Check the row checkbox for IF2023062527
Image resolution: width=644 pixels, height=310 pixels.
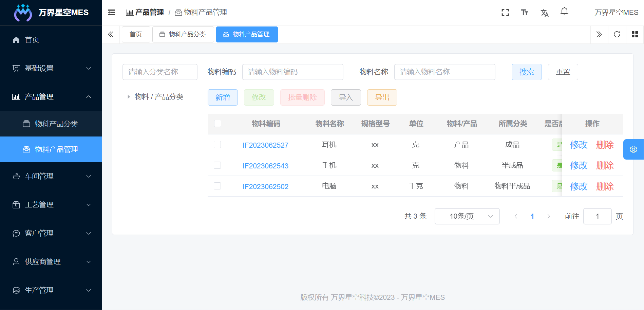(217, 145)
